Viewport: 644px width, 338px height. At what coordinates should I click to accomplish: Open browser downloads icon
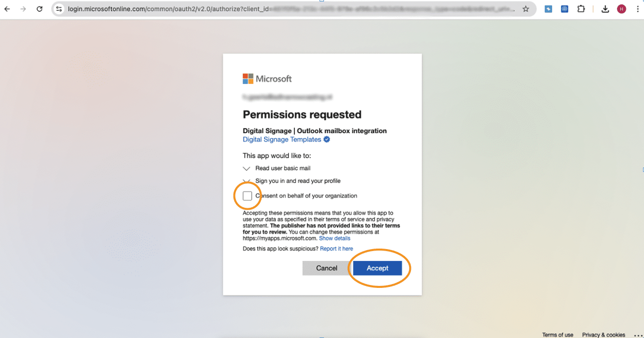[x=606, y=9]
